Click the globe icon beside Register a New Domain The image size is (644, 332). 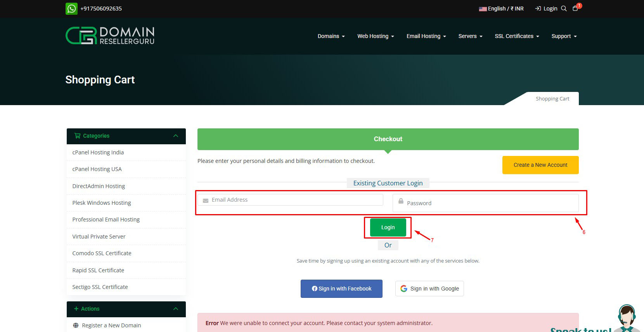coord(76,325)
